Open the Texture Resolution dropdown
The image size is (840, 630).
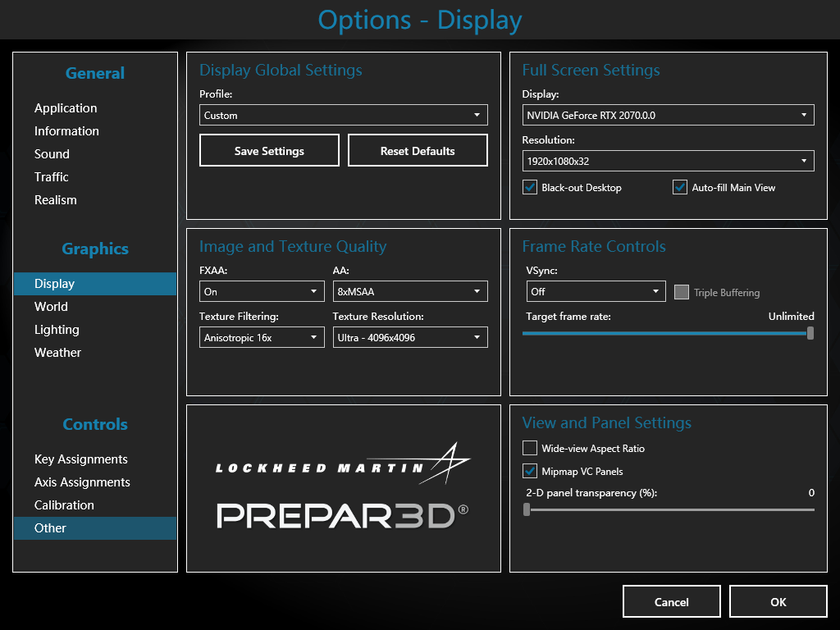[x=409, y=337]
